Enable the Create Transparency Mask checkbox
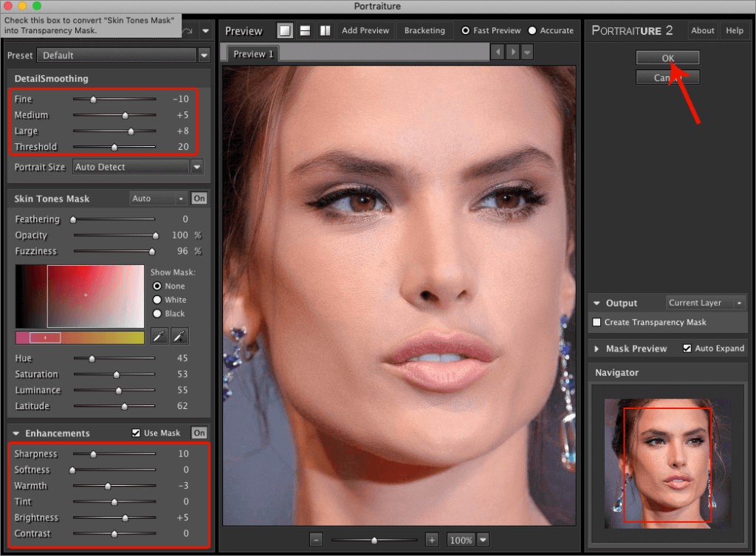 point(597,322)
